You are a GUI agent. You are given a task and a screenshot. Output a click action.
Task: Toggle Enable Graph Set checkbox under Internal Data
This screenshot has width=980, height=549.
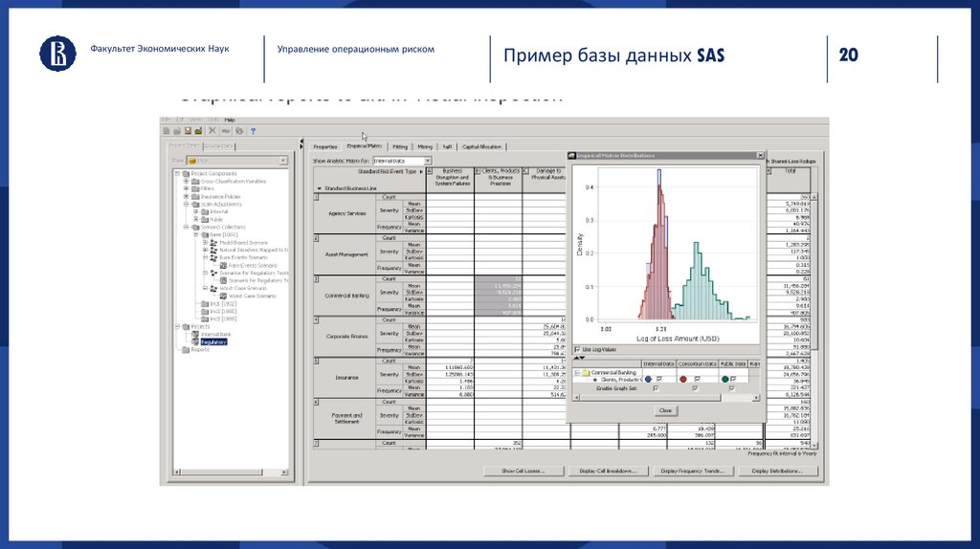[655, 388]
